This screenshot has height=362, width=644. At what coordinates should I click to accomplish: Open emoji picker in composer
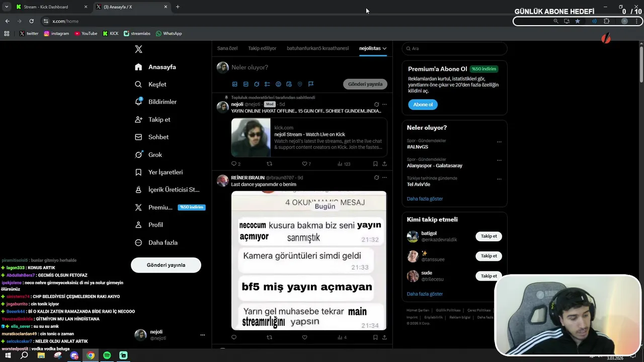(278, 84)
